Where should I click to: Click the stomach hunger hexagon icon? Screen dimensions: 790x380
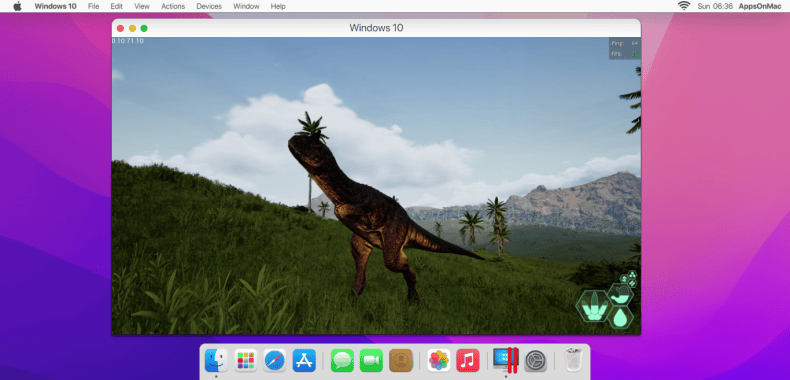620,294
